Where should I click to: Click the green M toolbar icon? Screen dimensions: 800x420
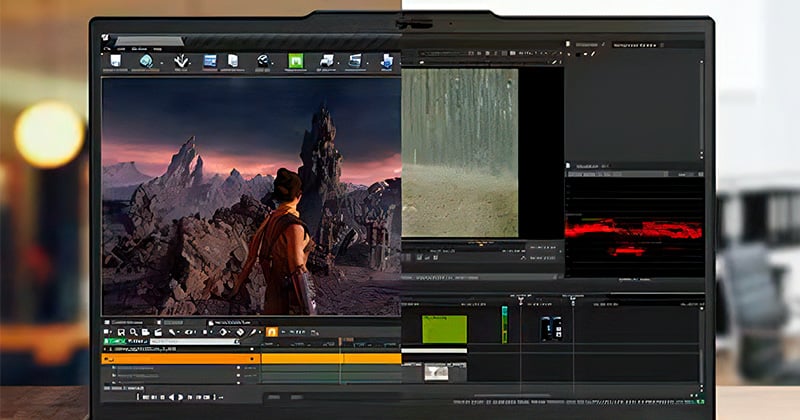click(x=295, y=62)
